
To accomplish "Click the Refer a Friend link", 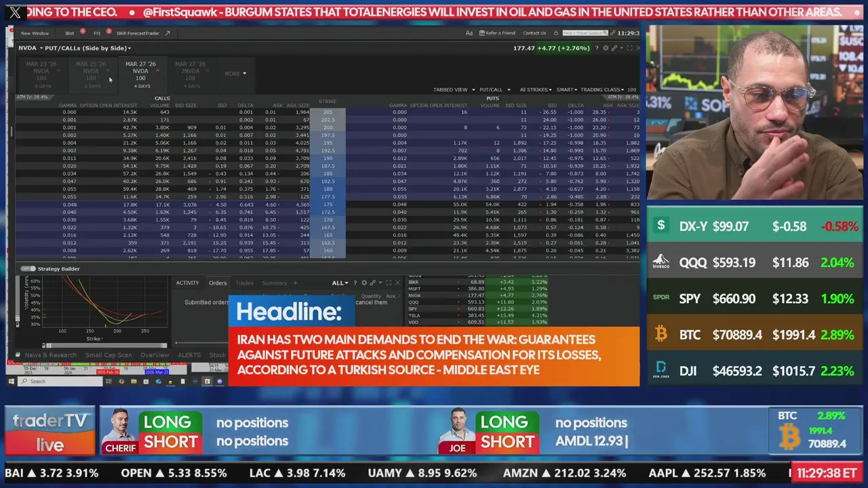I will [500, 33].
